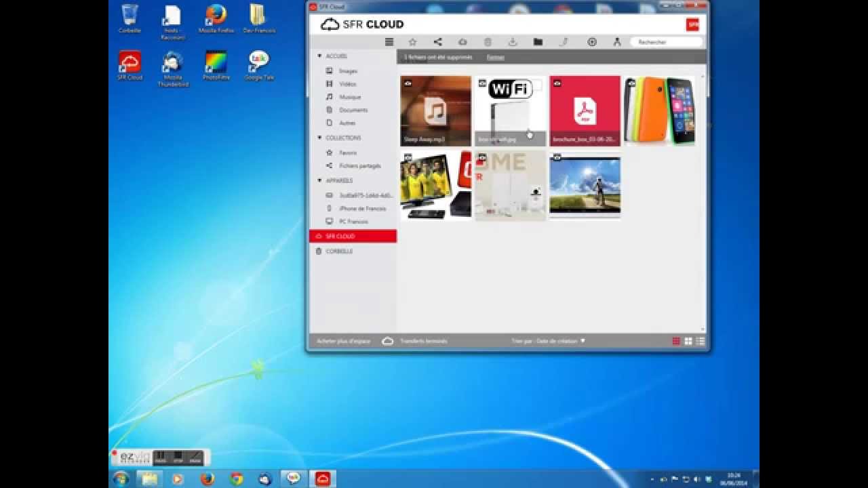868x488 pixels.
Task: Collapse the COLLECTIONS section arrow
Action: point(319,138)
